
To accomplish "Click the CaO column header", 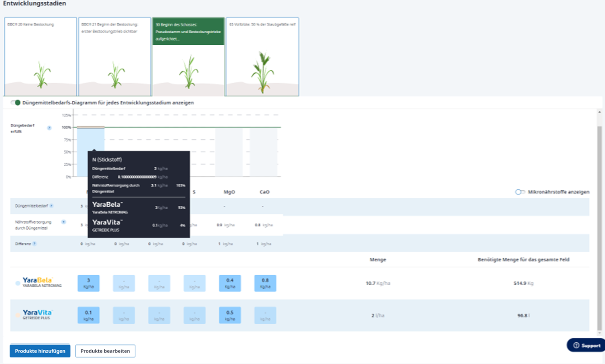I will point(265,192).
